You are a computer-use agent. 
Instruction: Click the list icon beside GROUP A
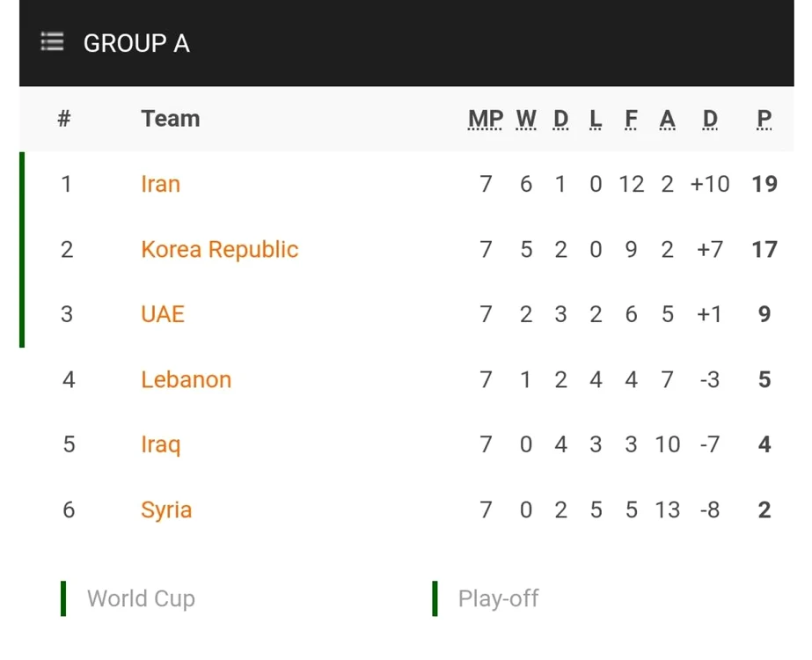pos(52,42)
